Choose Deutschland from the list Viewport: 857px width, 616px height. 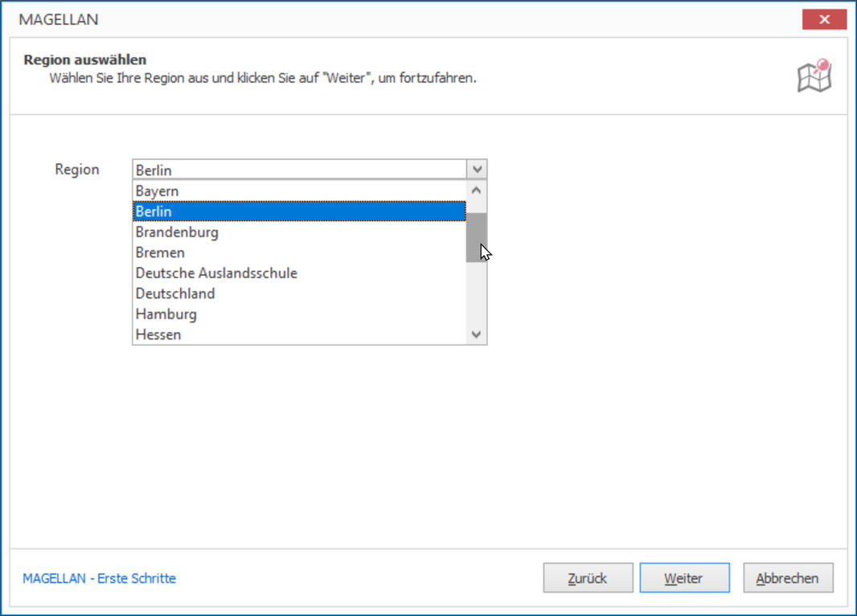(300, 294)
